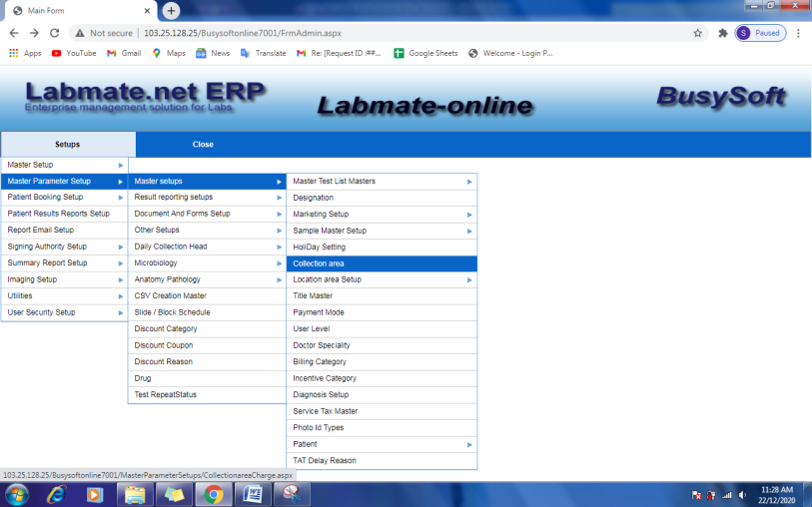The width and height of the screenshot is (812, 507).
Task: Expand the Other Setups submenu
Action: coord(207,231)
